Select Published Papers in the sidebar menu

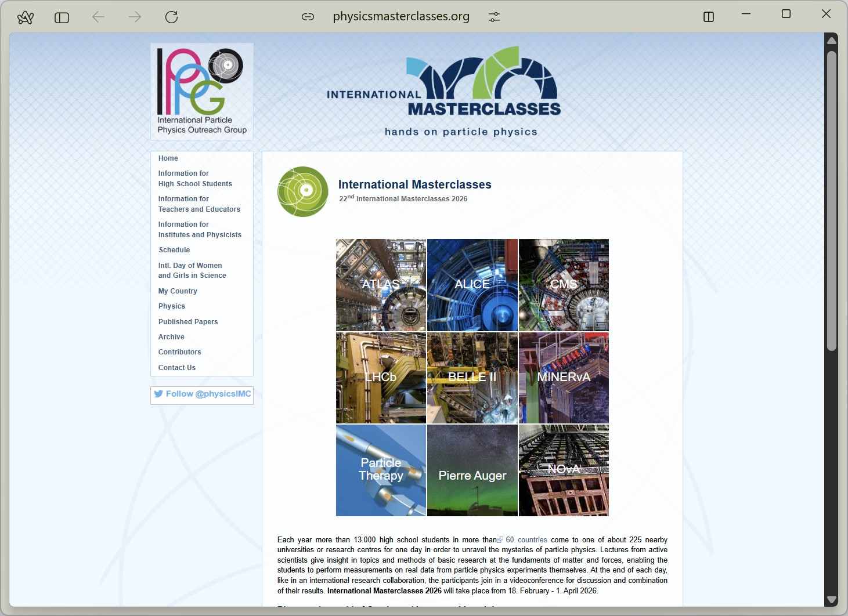188,322
